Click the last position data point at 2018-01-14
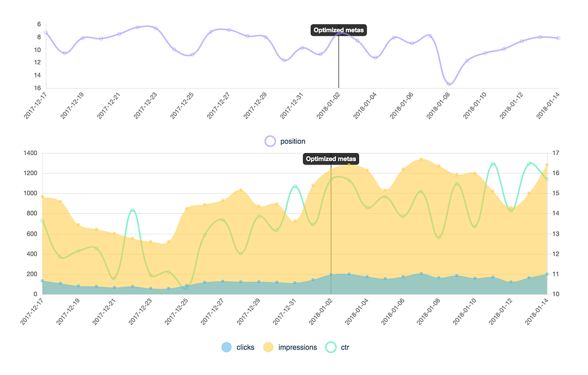Screen dimensions: 588x375 click(559, 38)
